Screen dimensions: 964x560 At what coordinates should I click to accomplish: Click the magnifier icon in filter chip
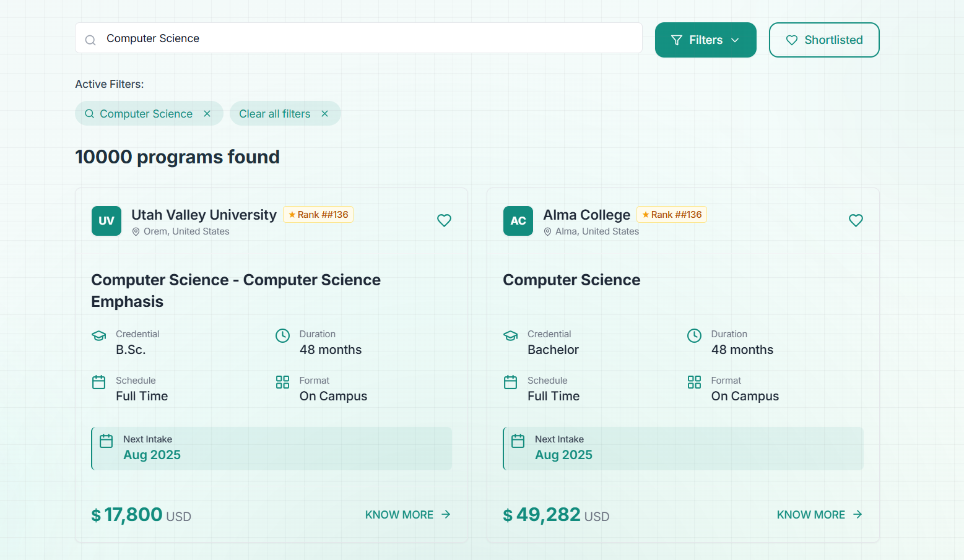coord(90,114)
